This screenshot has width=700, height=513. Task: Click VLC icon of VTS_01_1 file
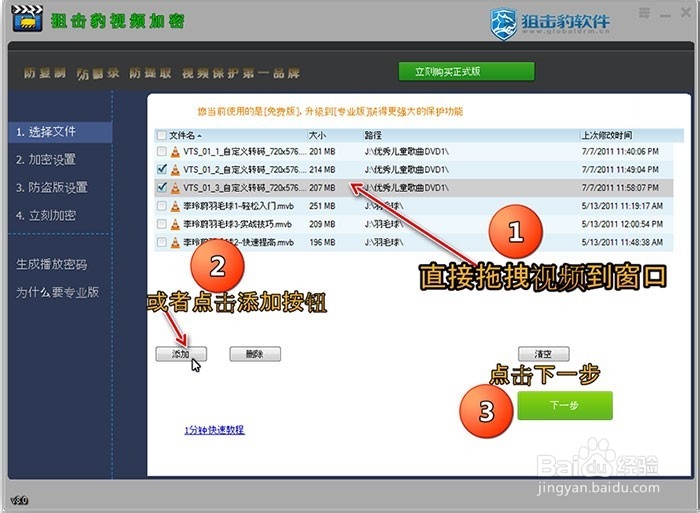click(175, 152)
